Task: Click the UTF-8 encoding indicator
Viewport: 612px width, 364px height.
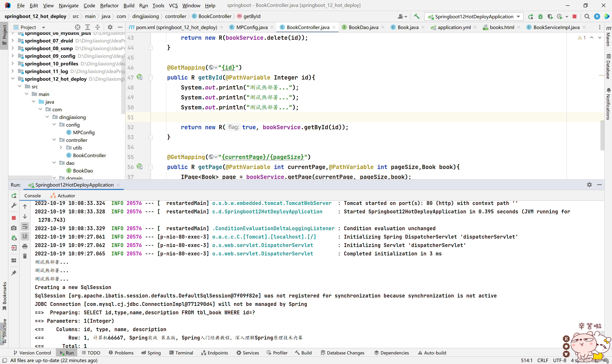Action: click(559, 360)
